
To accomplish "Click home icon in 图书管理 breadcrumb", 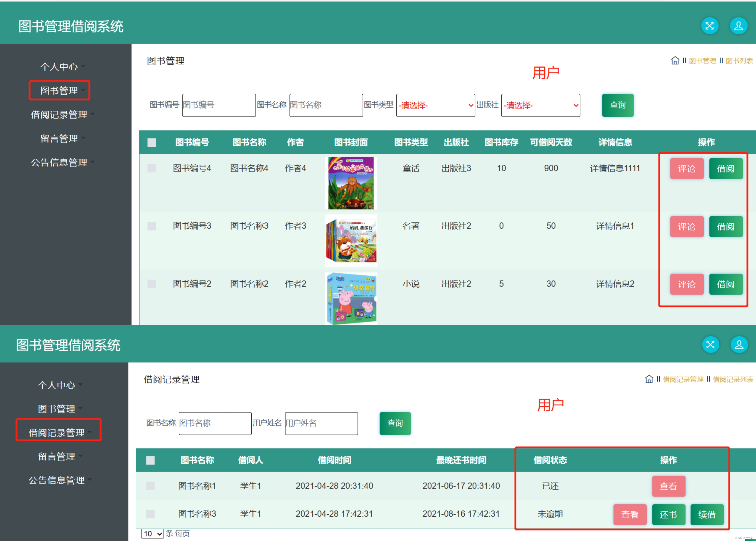I will 675,61.
